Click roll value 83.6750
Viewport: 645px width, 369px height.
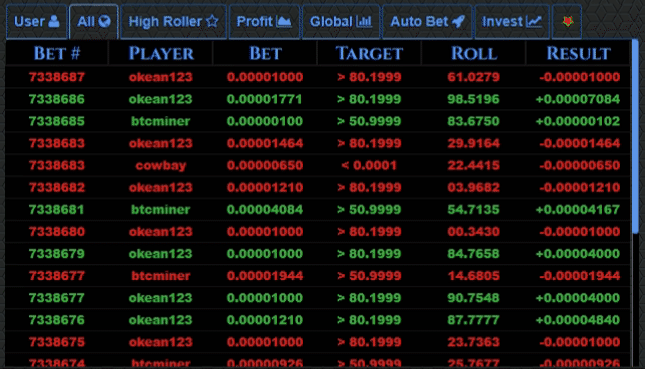click(x=473, y=121)
